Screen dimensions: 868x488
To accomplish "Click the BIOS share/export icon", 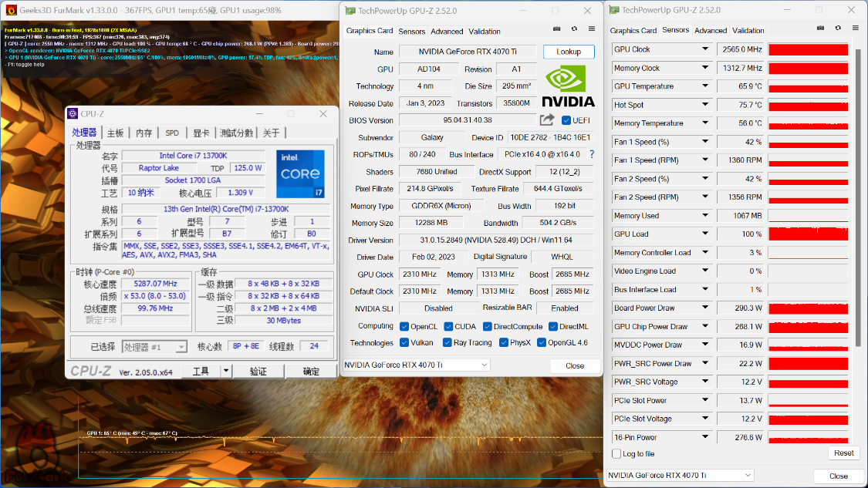I will click(x=547, y=120).
